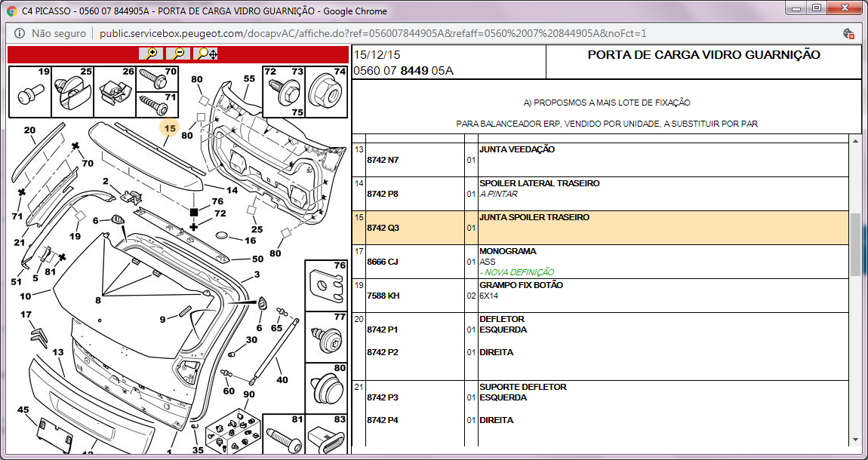This screenshot has height=460, width=868.
Task: Open the site info icon beside Não seguro
Action: [18, 34]
